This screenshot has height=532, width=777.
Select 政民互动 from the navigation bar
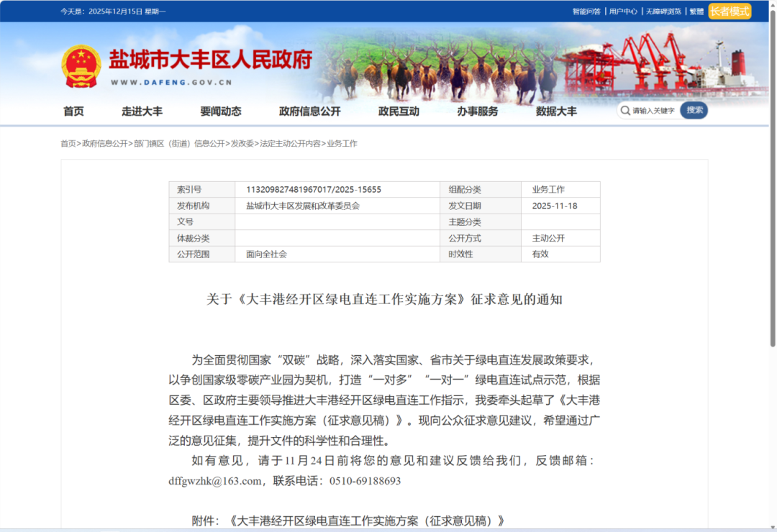point(398,111)
